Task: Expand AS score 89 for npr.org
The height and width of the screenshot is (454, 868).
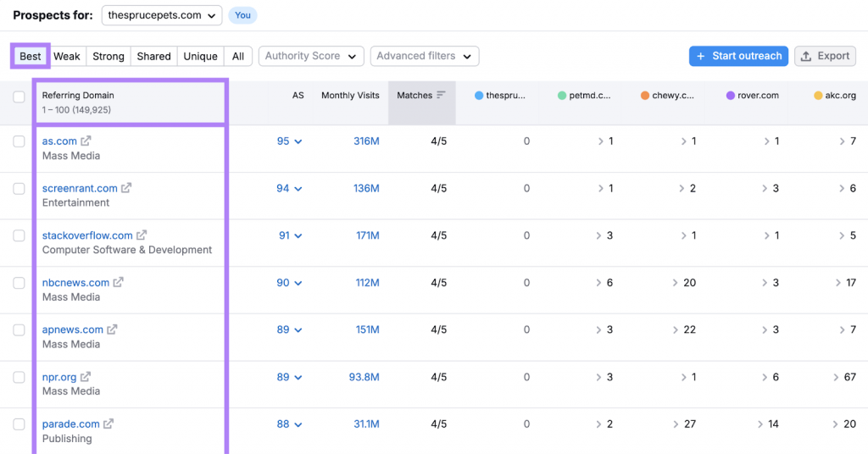Action: 290,377
